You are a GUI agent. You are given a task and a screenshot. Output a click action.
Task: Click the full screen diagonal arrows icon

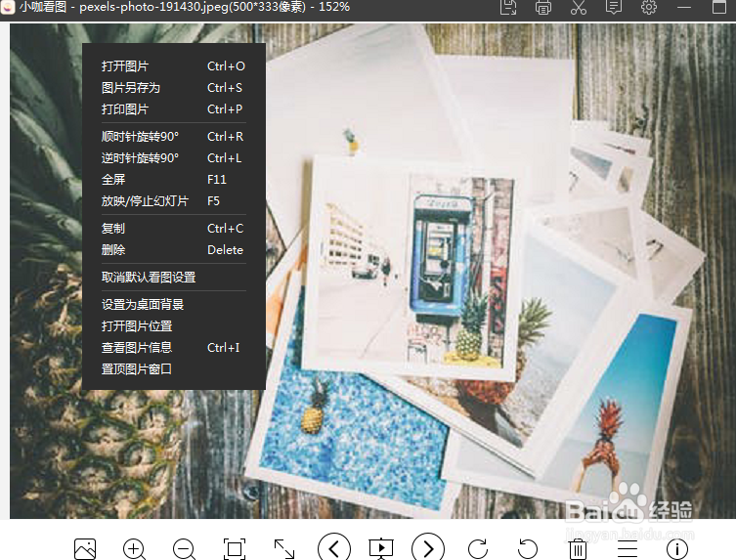point(284,548)
